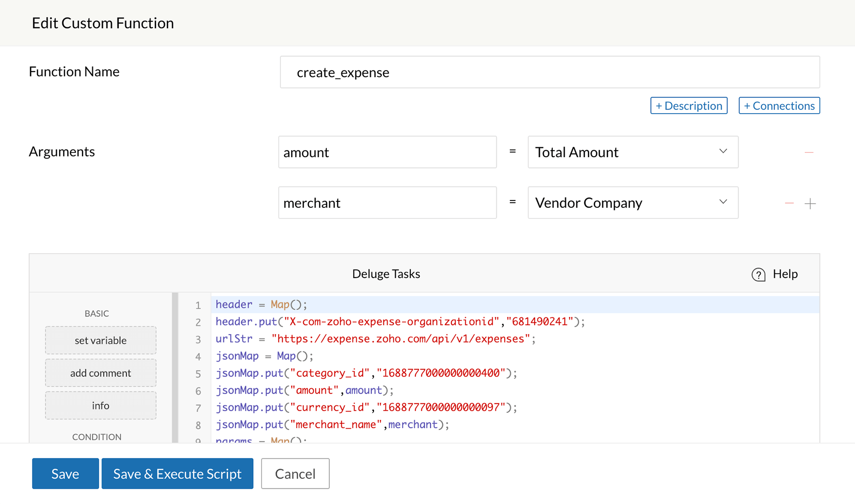Click the amount argument name field
Image resolution: width=855 pixels, height=504 pixels.
pos(387,152)
